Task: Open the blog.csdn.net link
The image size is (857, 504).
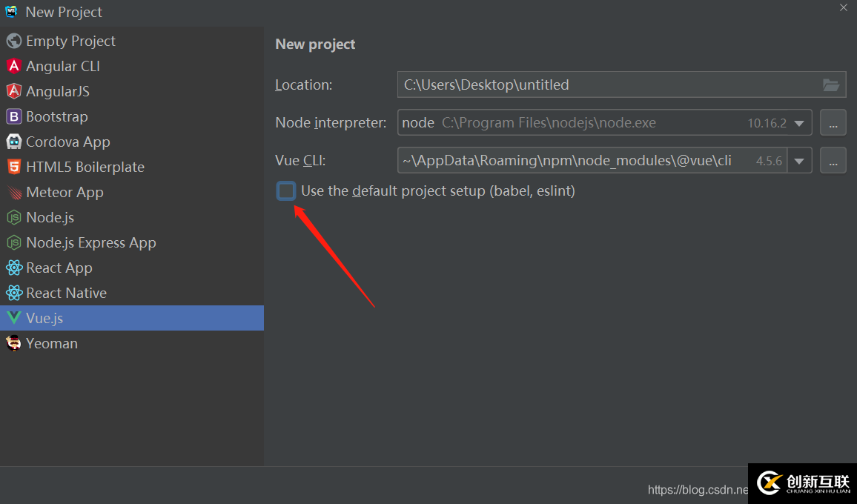Action: pos(697,489)
